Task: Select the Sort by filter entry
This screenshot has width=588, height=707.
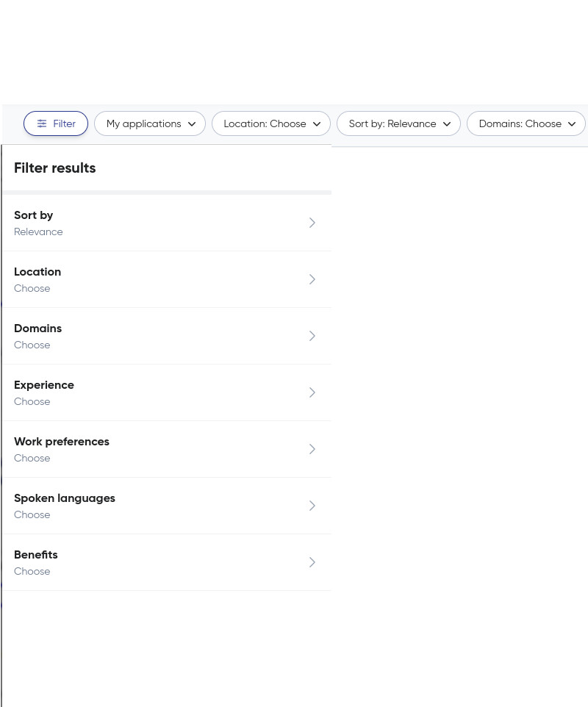Action: [167, 223]
